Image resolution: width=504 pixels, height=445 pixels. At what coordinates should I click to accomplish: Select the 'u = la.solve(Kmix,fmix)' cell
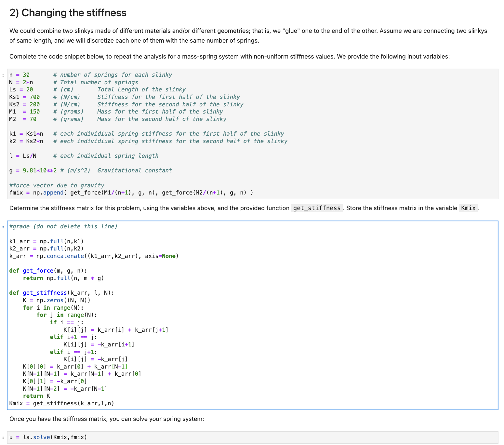click(48, 437)
